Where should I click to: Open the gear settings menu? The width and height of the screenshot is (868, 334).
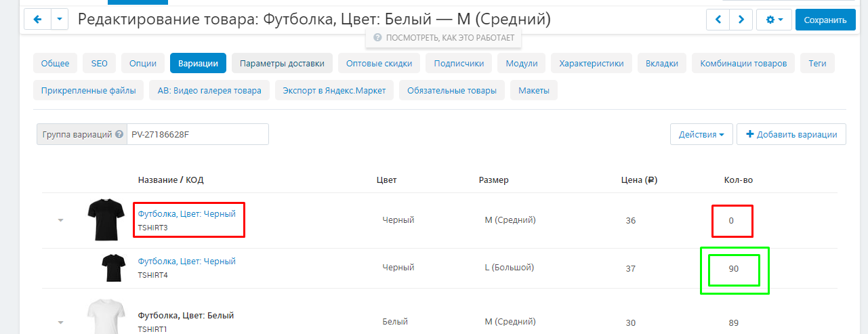click(774, 20)
